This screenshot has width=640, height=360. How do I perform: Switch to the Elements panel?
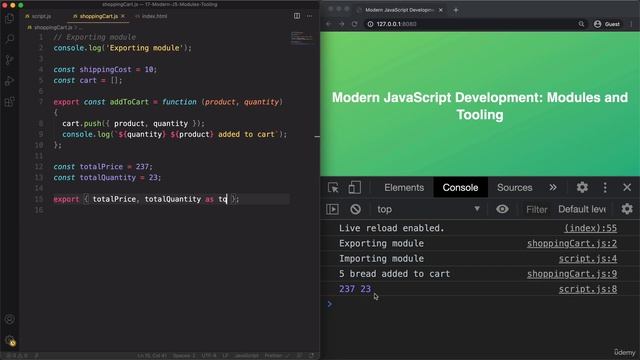coord(404,187)
